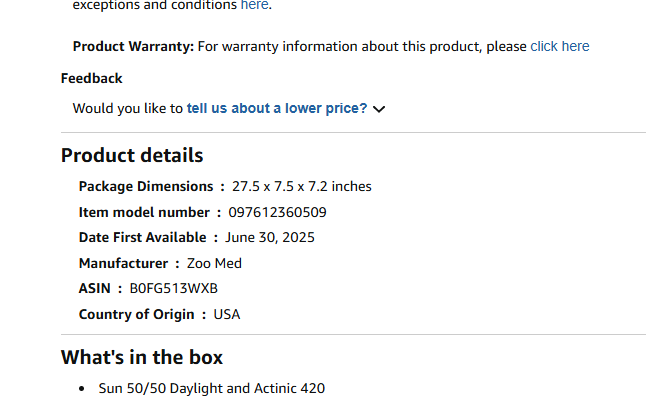Follow the warranty "click here" link
The image size is (646, 419).
click(x=559, y=46)
